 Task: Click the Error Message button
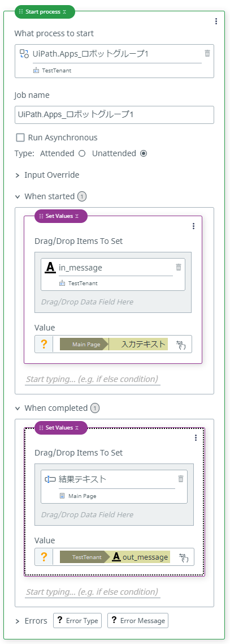pyautogui.click(x=138, y=621)
